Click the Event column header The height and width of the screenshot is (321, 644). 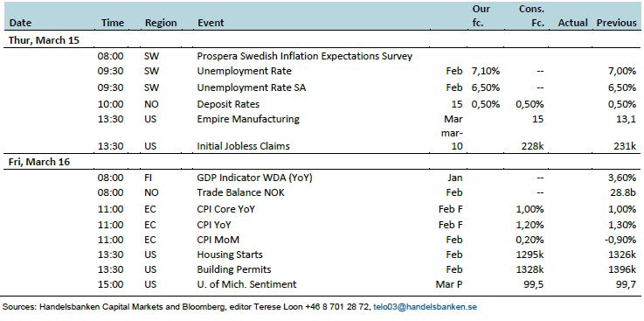click(x=211, y=23)
